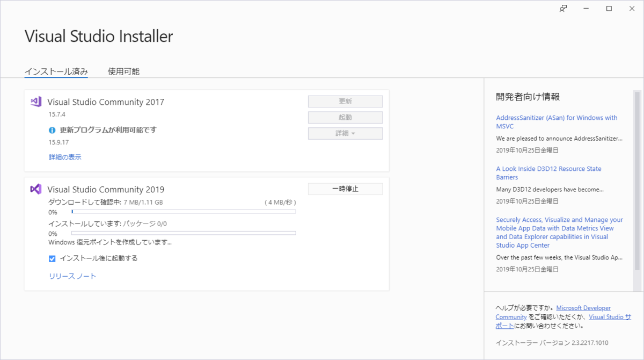Enable the インストール後に起動する checkbox
The width and height of the screenshot is (644, 360).
click(52, 258)
